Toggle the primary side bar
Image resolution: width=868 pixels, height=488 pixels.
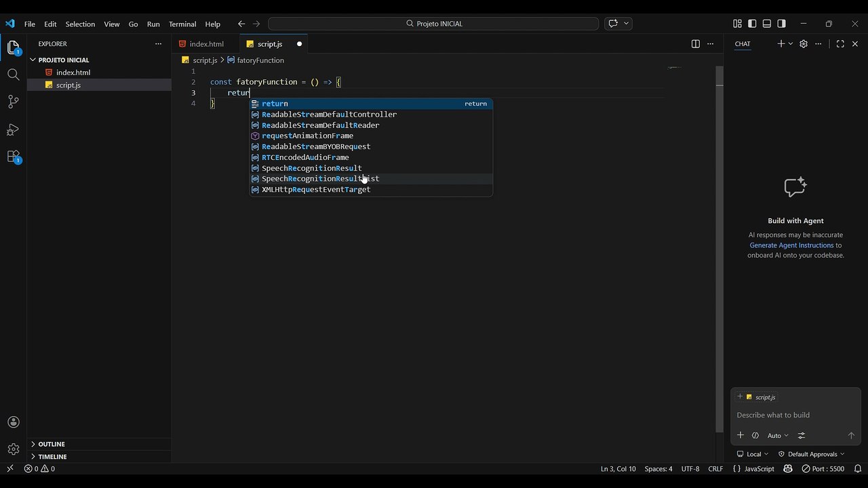click(x=752, y=24)
